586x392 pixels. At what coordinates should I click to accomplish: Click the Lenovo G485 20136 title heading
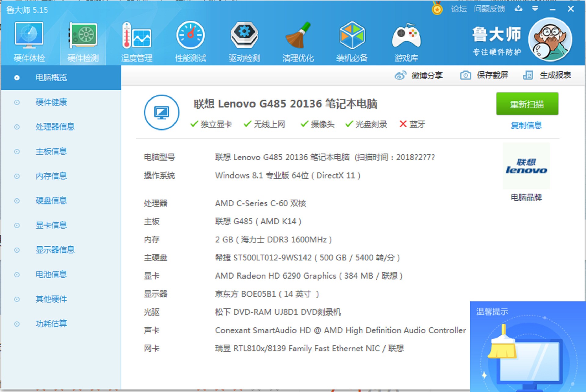(285, 104)
